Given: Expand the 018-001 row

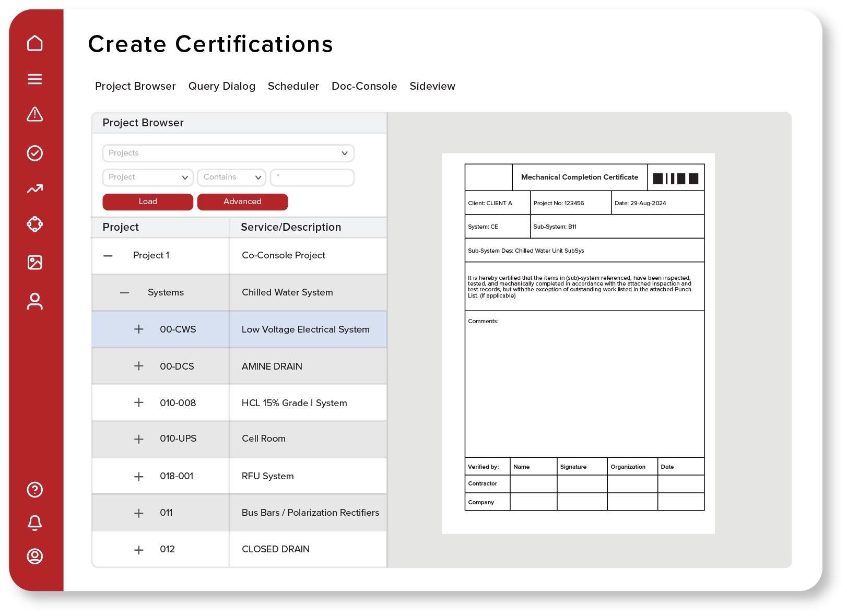Looking at the screenshot, I should click(139, 477).
